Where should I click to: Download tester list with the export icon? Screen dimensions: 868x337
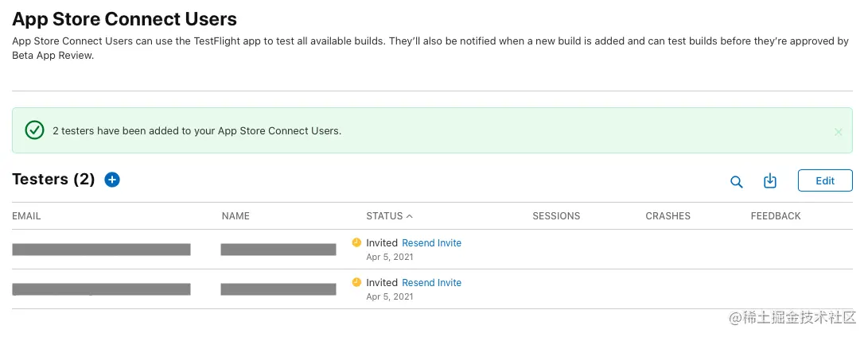[770, 181]
